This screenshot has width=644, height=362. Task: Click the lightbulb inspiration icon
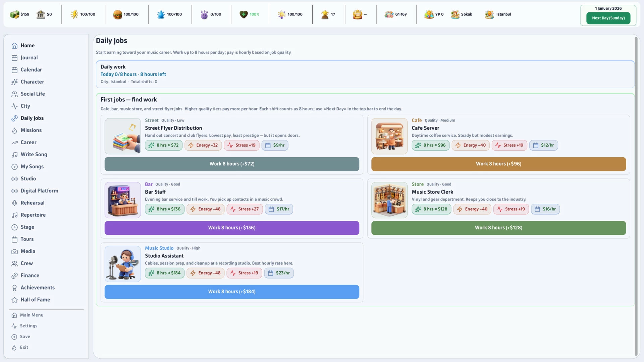click(x=281, y=14)
